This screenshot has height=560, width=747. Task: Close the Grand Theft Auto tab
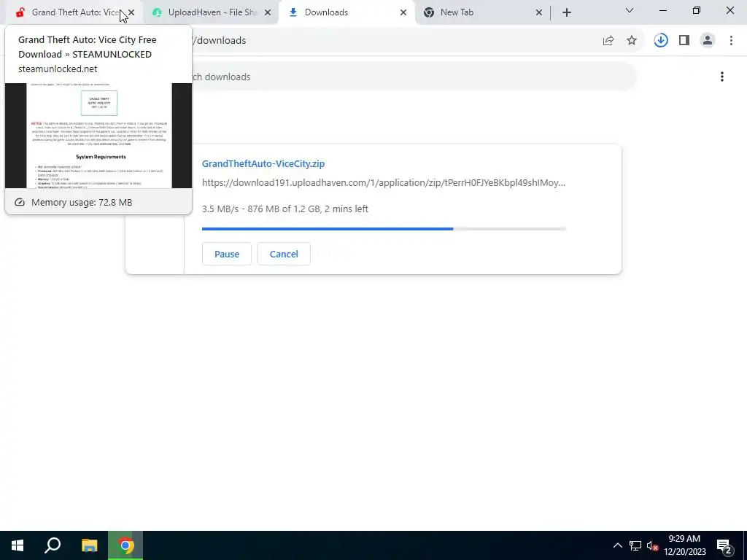click(131, 12)
